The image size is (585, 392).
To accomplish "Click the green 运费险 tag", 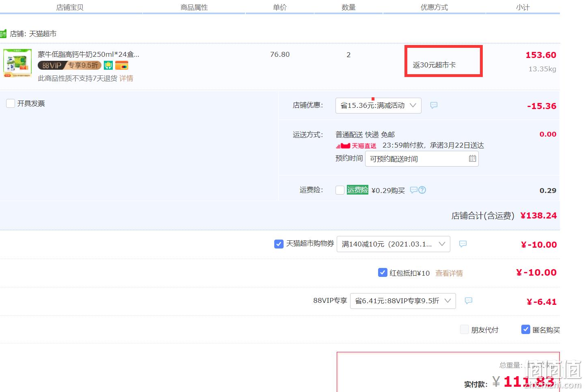I will (x=357, y=190).
